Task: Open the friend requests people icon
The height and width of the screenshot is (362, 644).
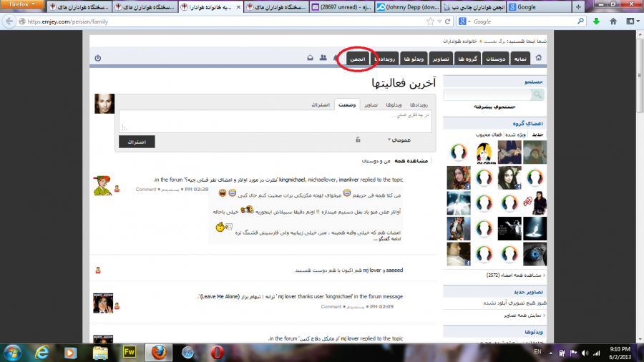Action: tap(323, 58)
